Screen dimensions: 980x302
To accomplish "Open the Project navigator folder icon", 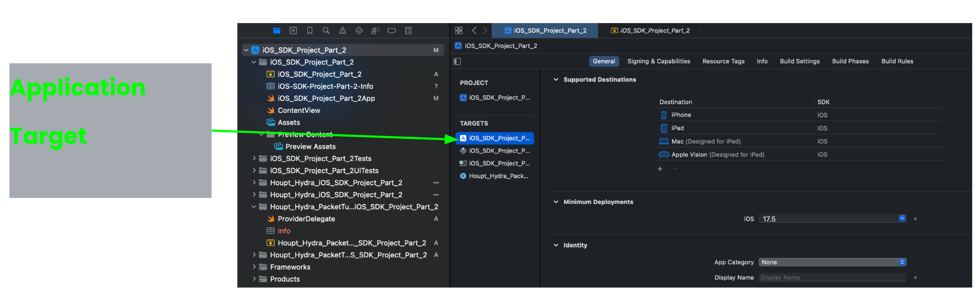I will tap(276, 31).
